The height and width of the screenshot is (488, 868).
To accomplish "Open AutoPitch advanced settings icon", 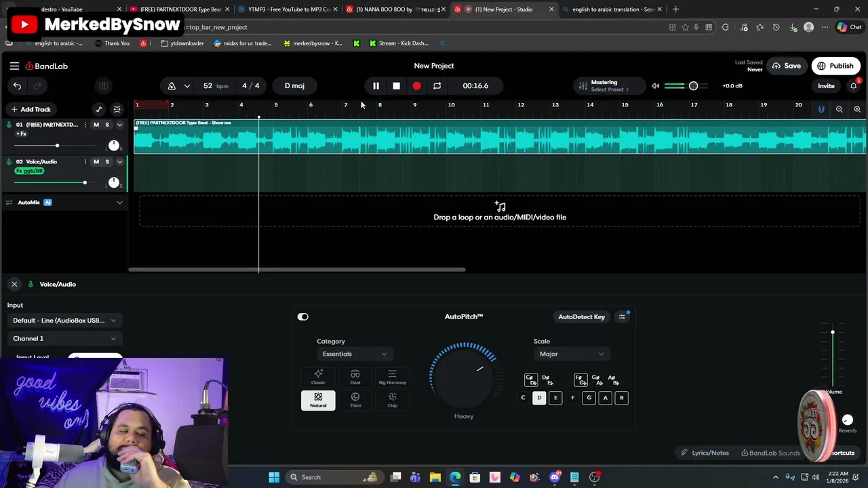I will (x=622, y=317).
